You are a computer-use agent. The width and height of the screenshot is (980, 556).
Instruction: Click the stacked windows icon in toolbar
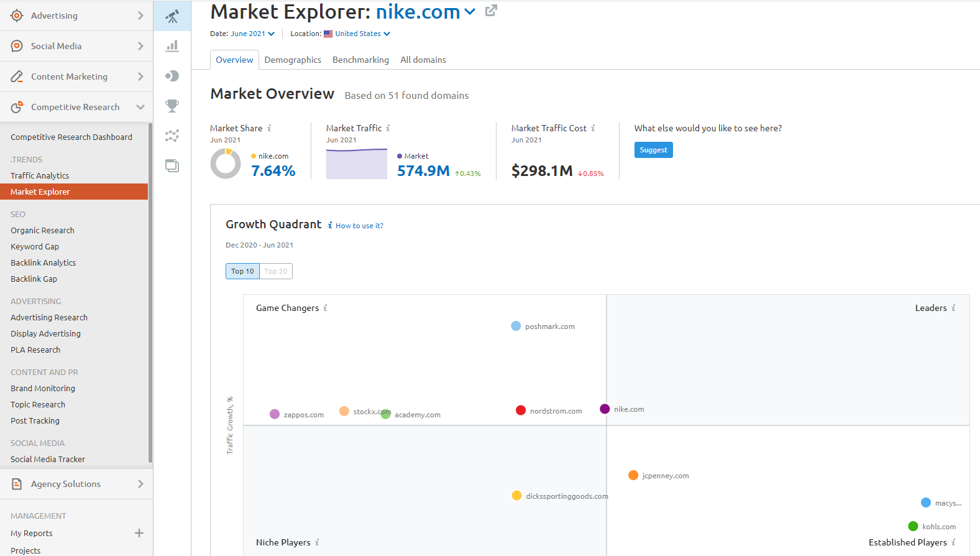click(x=172, y=165)
